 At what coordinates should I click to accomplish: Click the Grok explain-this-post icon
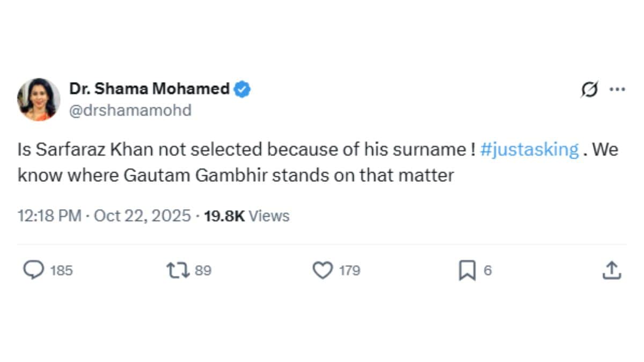[x=589, y=90]
